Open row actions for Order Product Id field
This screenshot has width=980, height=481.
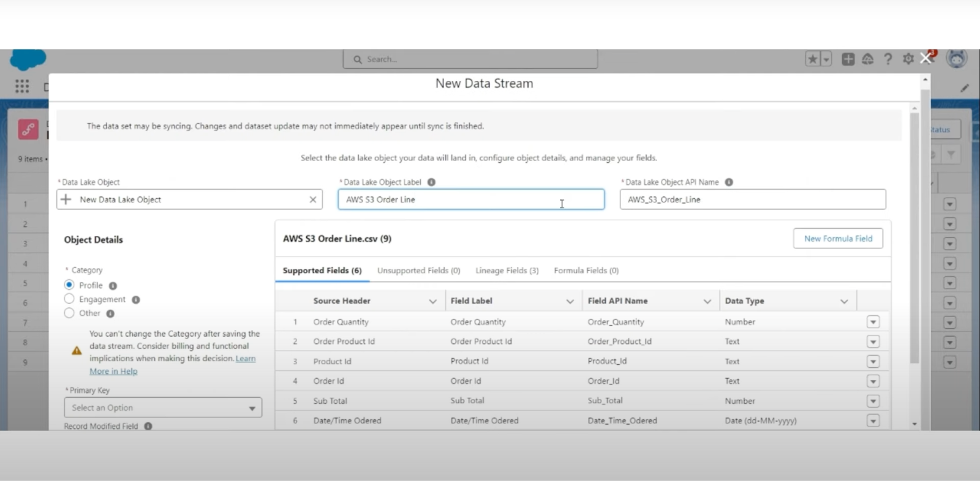pyautogui.click(x=873, y=341)
